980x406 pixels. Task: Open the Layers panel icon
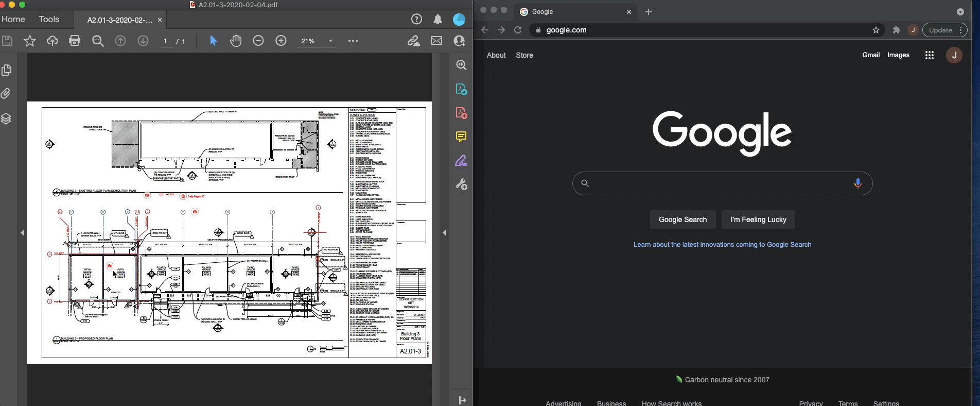pyautogui.click(x=7, y=119)
